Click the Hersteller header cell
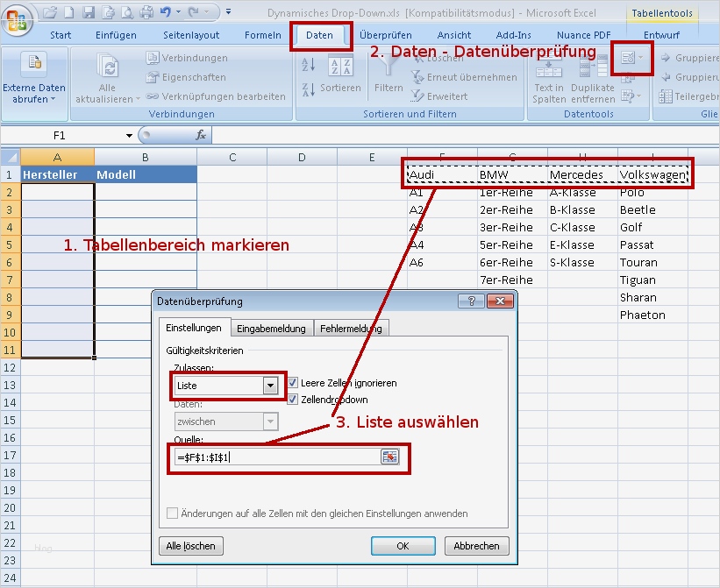 57,174
